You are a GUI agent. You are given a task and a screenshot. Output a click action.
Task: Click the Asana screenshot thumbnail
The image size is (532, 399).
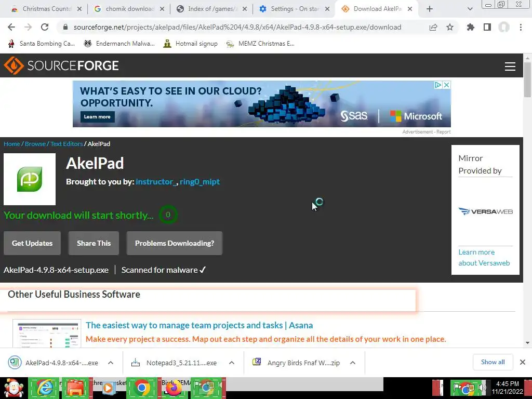(x=47, y=334)
